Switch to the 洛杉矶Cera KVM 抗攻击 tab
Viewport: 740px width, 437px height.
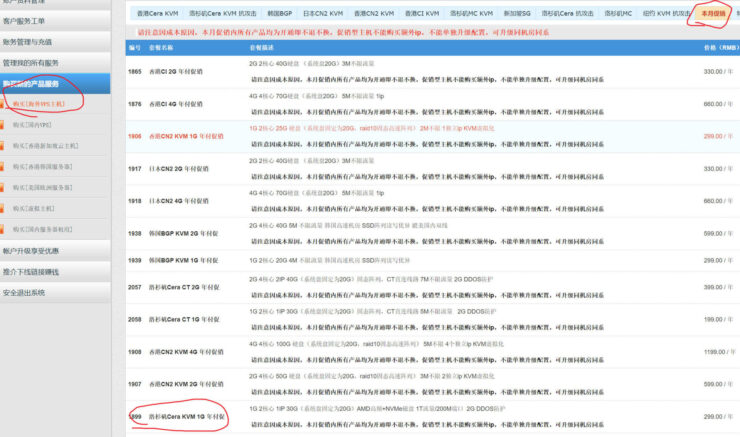pos(223,13)
